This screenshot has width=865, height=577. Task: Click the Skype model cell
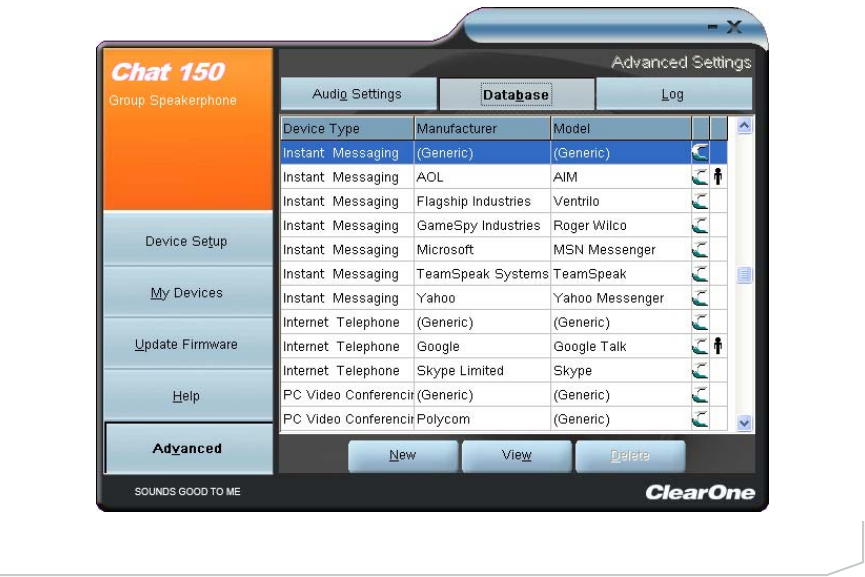pyautogui.click(x=621, y=371)
